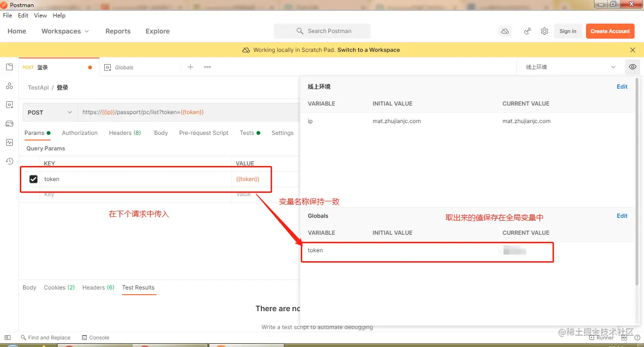The width and height of the screenshot is (644, 347).
Task: Click the Create Account button
Action: click(x=610, y=31)
